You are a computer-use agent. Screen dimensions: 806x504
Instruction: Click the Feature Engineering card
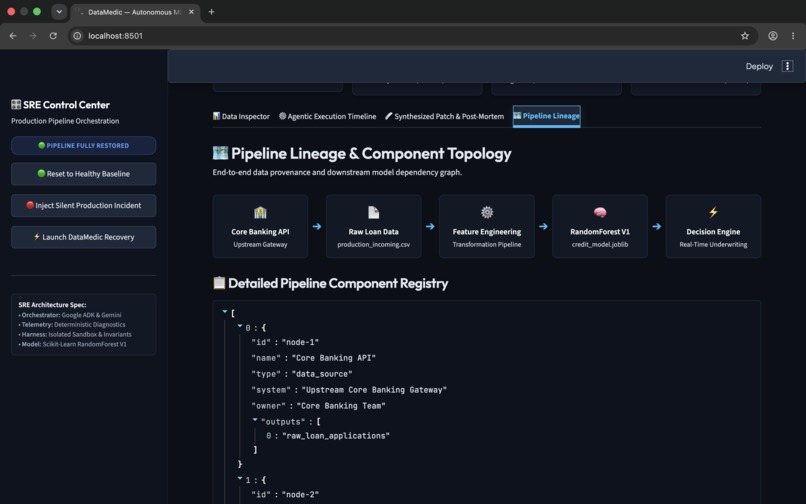click(487, 226)
